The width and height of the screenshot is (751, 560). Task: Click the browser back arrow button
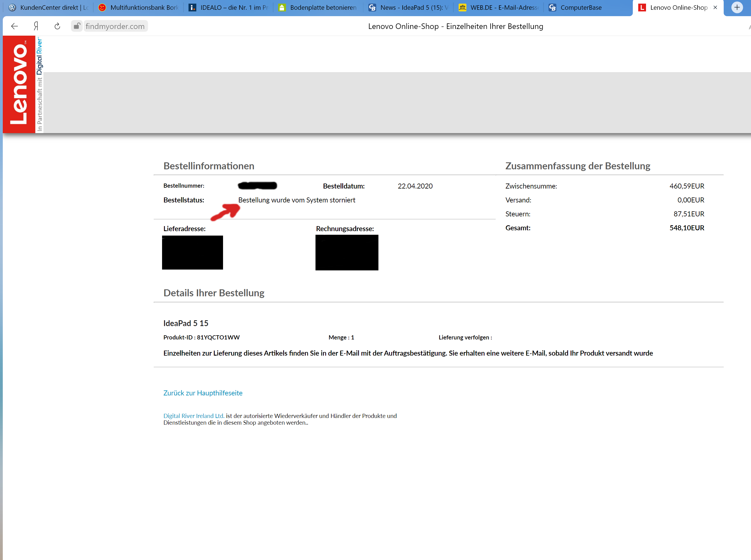click(14, 26)
